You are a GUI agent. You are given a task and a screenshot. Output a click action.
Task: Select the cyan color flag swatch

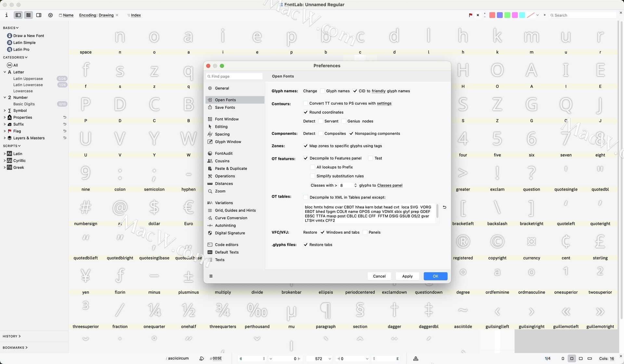pos(522,15)
